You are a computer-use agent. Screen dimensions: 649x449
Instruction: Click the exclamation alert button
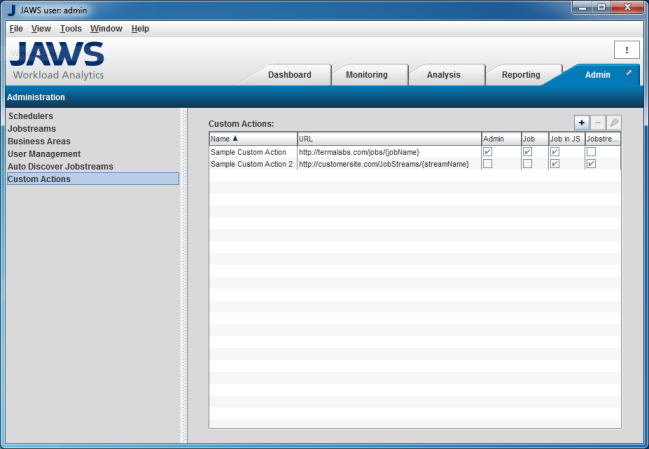(627, 50)
